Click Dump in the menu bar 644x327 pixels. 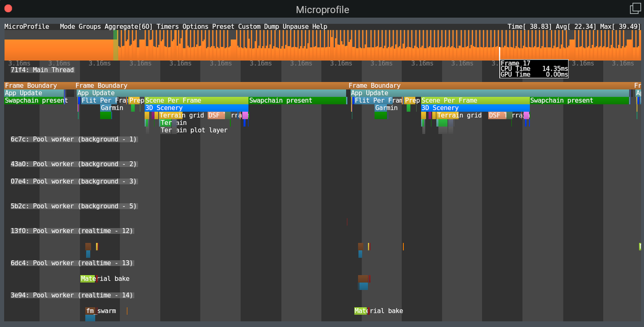click(x=272, y=27)
